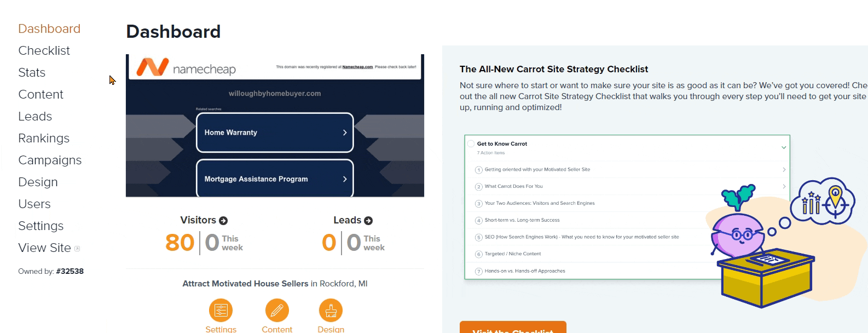This screenshot has width=868, height=333.
Task: Click owner ID #32538
Action: coord(70,271)
